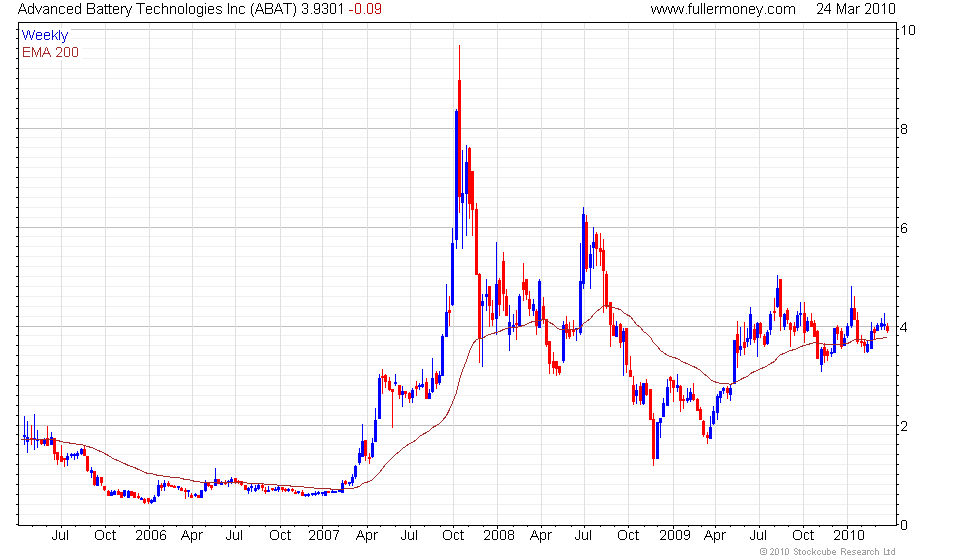Click the chart title 'Advanced Battery Technologies Inc (ABAT)'

click(157, 9)
